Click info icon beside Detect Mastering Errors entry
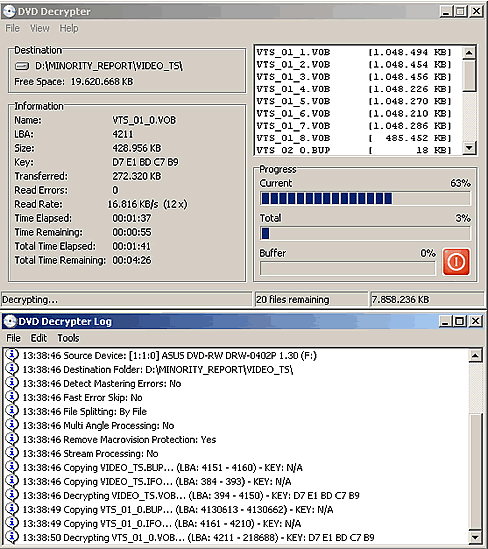Viewport: 488px width, 549px height. (12, 383)
